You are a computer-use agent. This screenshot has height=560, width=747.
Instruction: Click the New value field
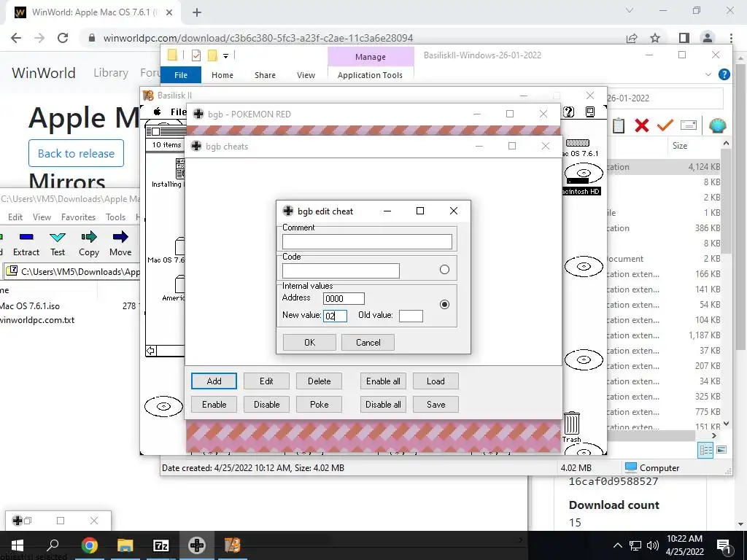pyautogui.click(x=335, y=316)
